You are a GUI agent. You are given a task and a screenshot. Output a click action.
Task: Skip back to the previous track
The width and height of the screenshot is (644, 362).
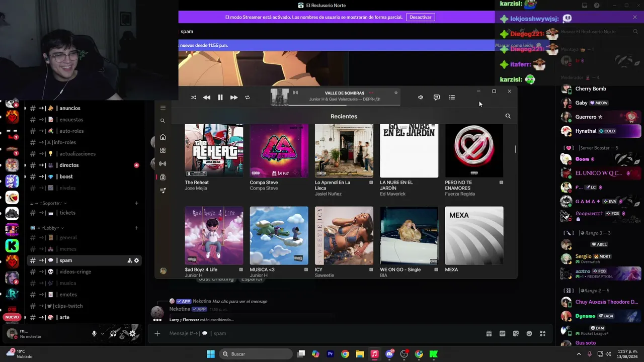[207, 98]
